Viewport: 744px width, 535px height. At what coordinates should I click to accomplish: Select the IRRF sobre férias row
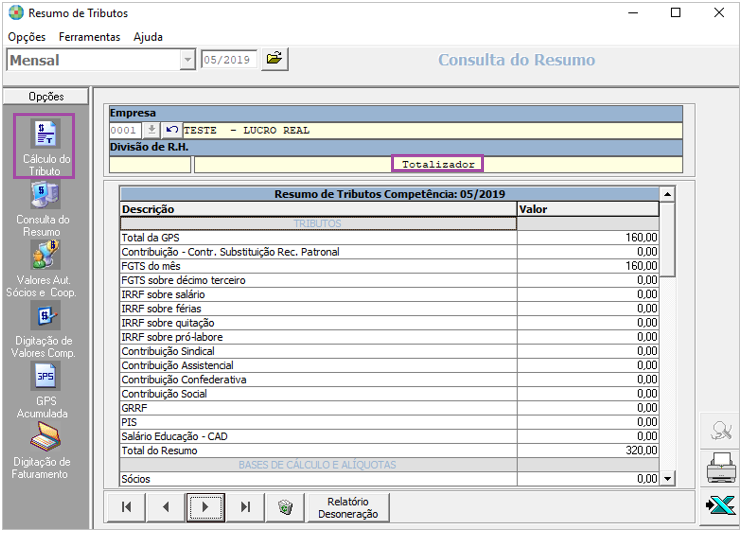click(389, 309)
